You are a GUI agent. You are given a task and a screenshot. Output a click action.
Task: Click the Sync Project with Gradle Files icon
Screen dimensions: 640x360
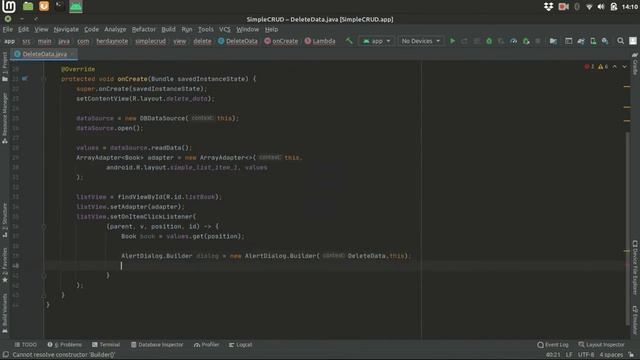coord(581,41)
